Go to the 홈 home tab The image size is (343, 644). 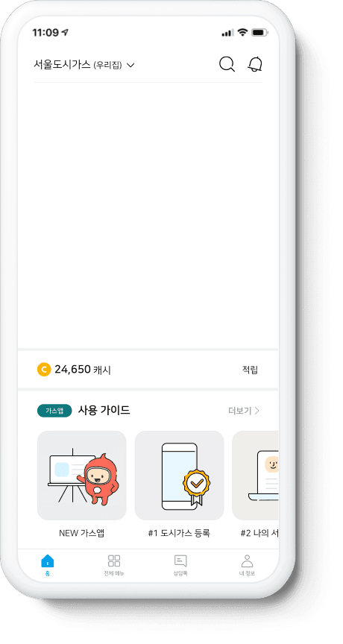[x=48, y=565]
